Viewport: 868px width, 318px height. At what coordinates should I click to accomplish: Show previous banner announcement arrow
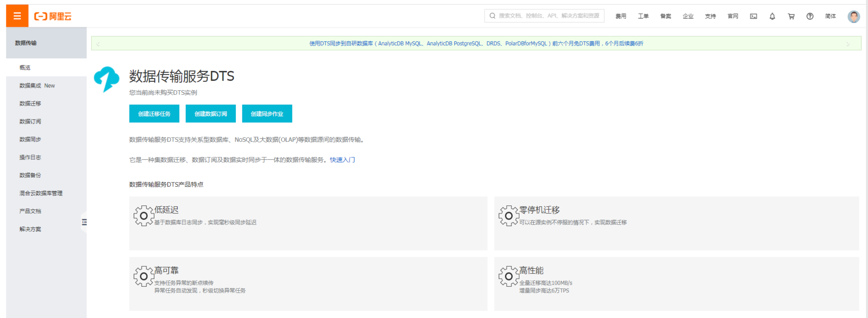(x=98, y=44)
